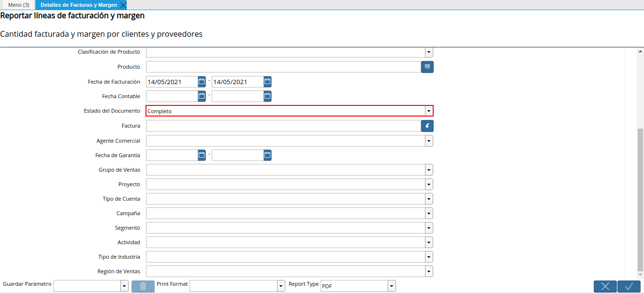Cancel the report with the X button

click(605, 286)
